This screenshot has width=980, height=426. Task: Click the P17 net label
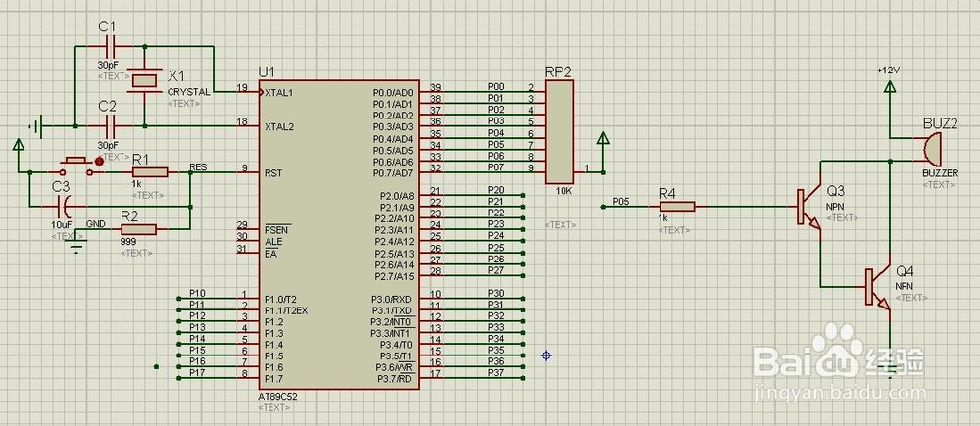point(198,373)
